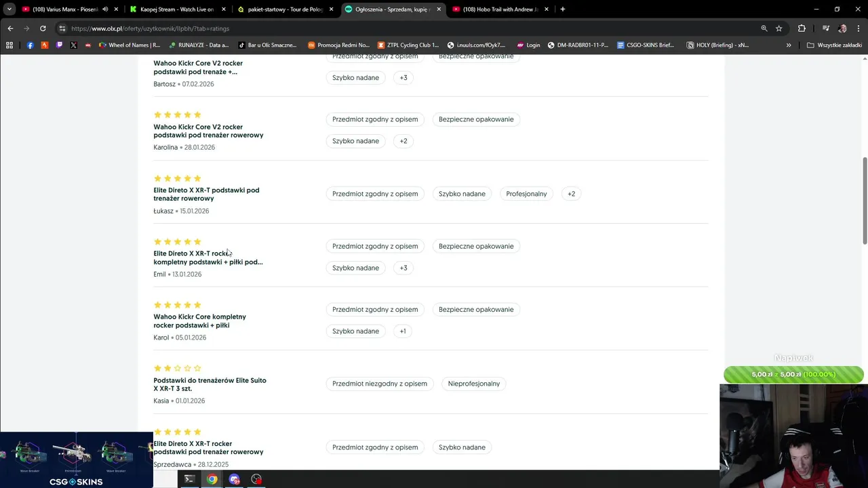The width and height of the screenshot is (868, 488).
Task: Open the orange A bookmark icon
Action: pos(45,45)
